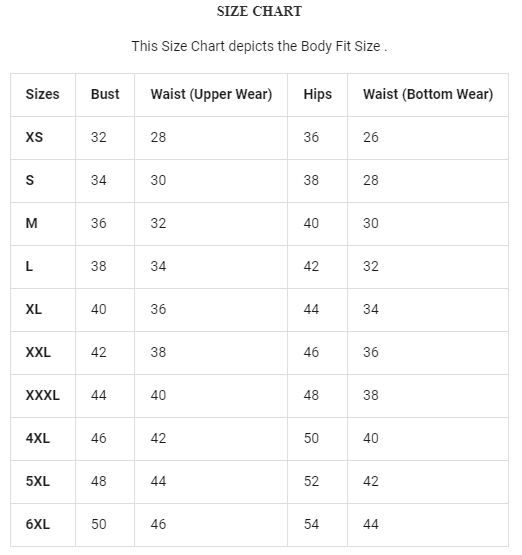
Task: Select the XXXL size row label
Action: 42,395
